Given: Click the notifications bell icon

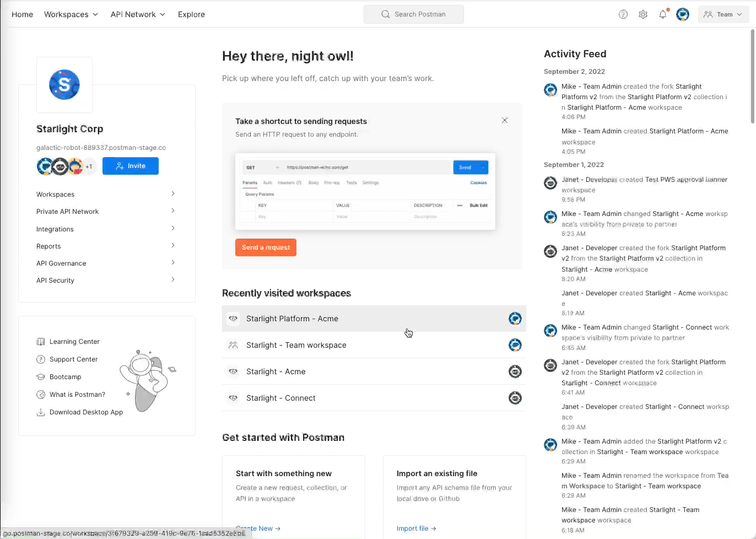Looking at the screenshot, I should (662, 14).
